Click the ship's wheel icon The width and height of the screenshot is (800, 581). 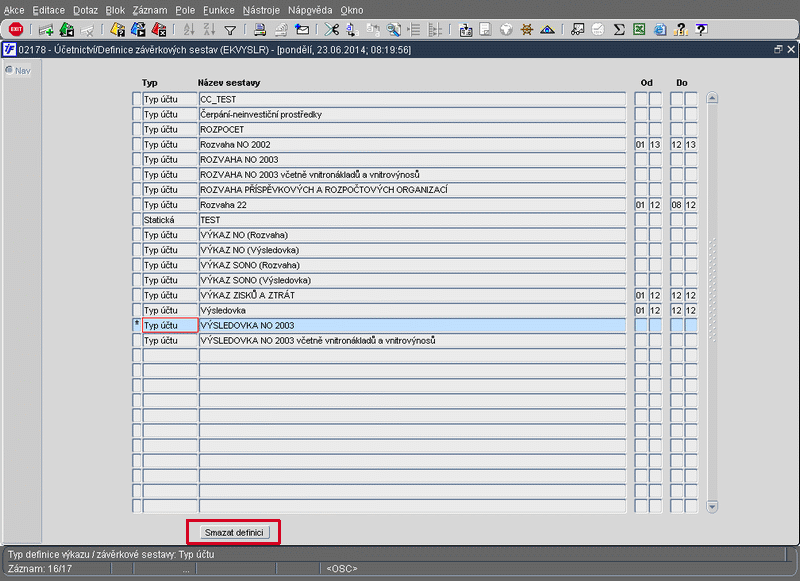coord(527,30)
